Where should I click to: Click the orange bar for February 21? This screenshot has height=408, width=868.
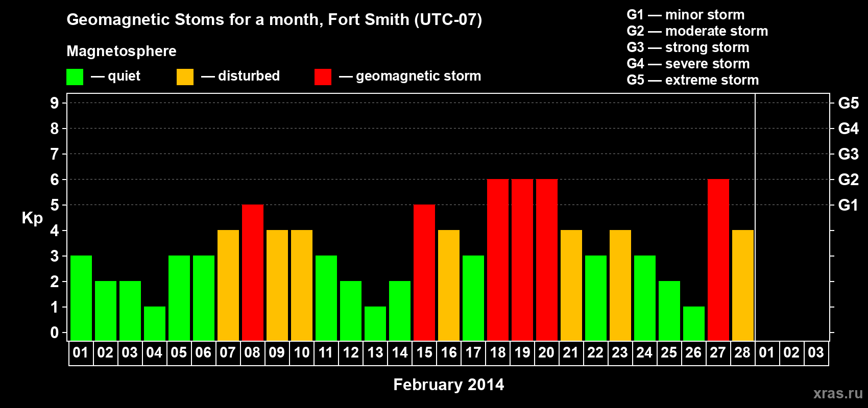click(571, 285)
